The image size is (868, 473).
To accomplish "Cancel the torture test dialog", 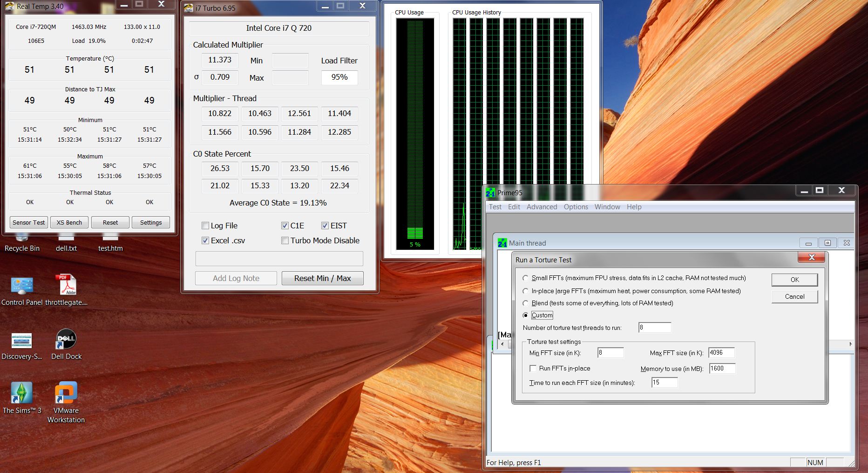I will click(x=794, y=296).
